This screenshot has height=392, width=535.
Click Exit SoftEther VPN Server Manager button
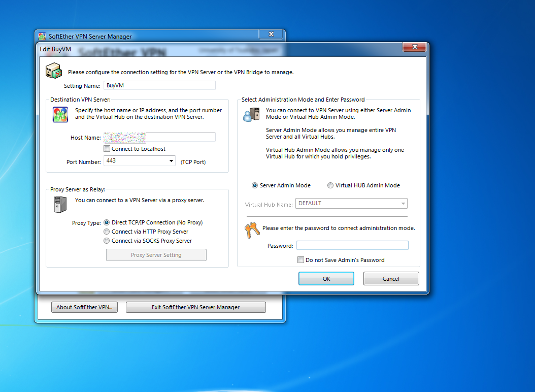(196, 307)
